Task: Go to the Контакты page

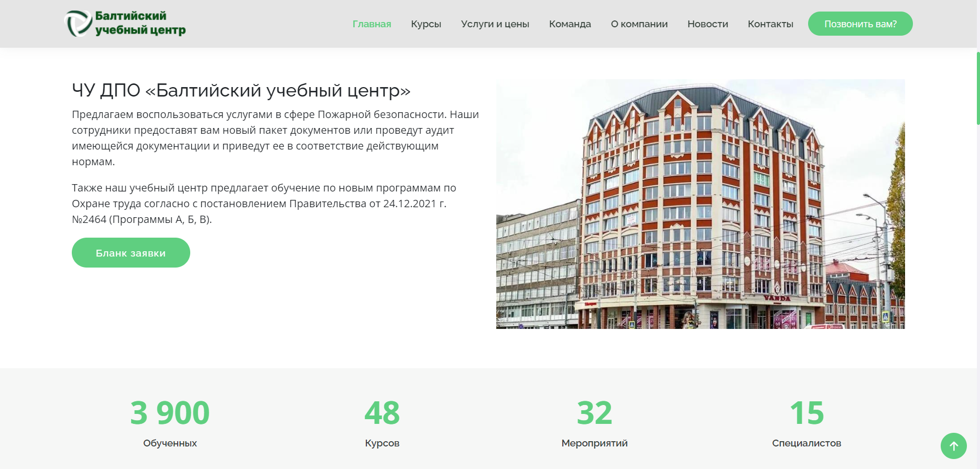Action: tap(770, 24)
